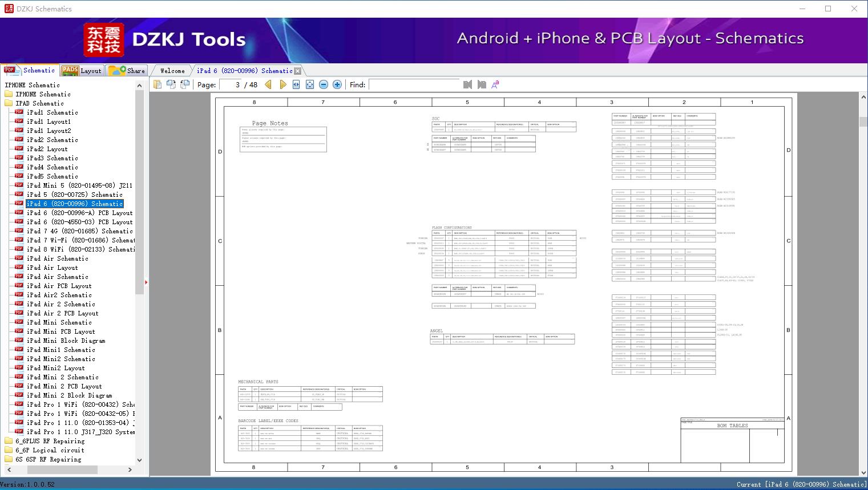The width and height of the screenshot is (868, 490).
Task: Click the document view scroll down arrow
Action: point(863,472)
